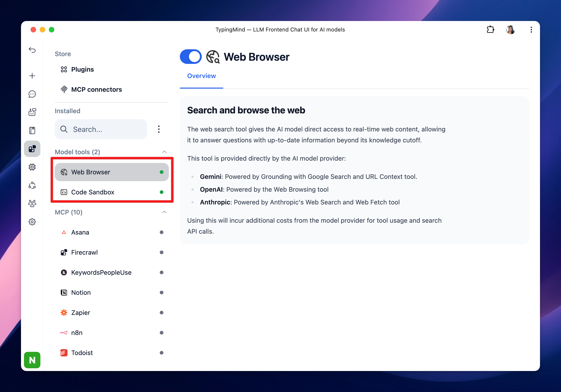Open browser extensions puzzle icon
This screenshot has height=392, width=561.
(490, 30)
